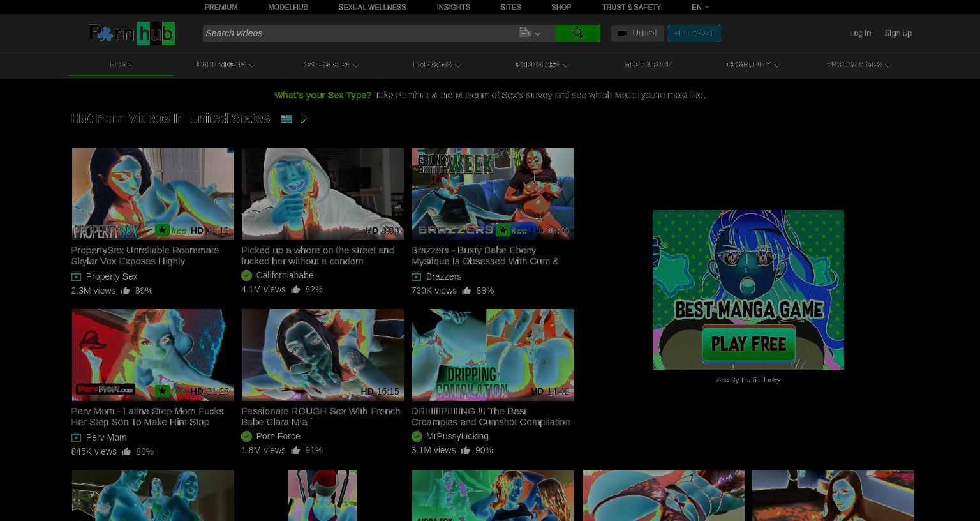Expand the Categories menu

(331, 64)
